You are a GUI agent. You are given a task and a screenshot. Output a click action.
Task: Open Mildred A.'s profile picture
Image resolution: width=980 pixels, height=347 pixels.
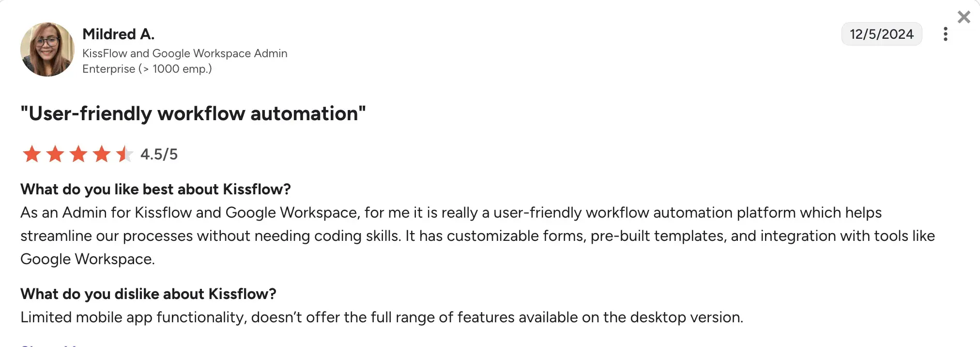coord(47,49)
